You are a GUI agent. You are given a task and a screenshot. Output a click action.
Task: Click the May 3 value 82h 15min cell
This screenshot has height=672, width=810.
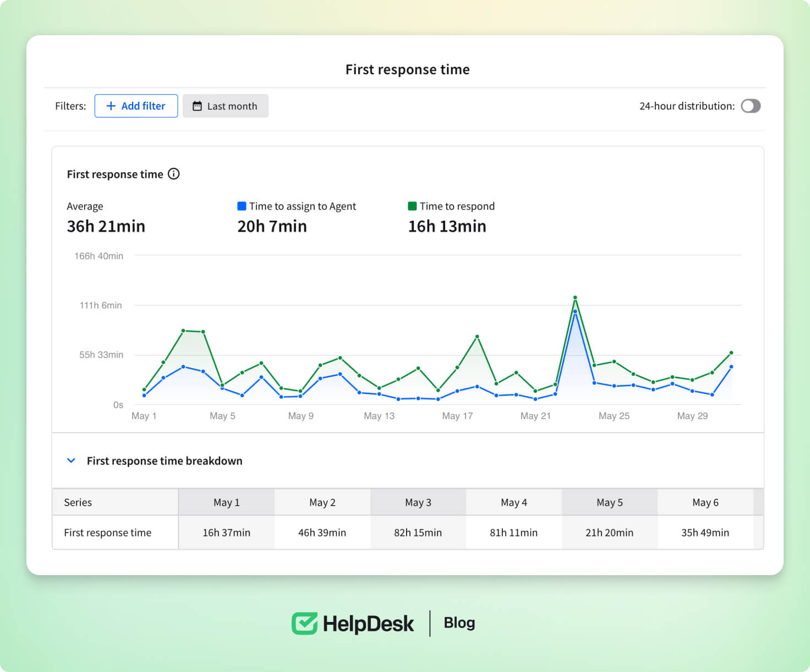[418, 533]
